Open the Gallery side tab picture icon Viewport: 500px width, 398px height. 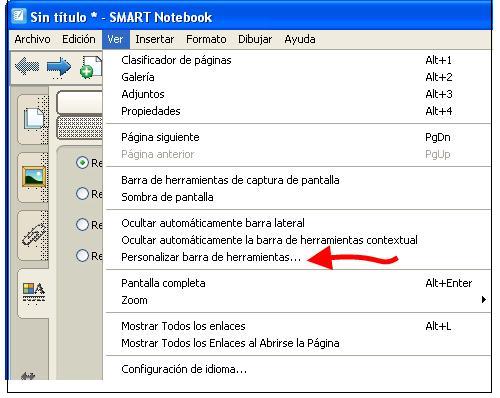point(34,177)
